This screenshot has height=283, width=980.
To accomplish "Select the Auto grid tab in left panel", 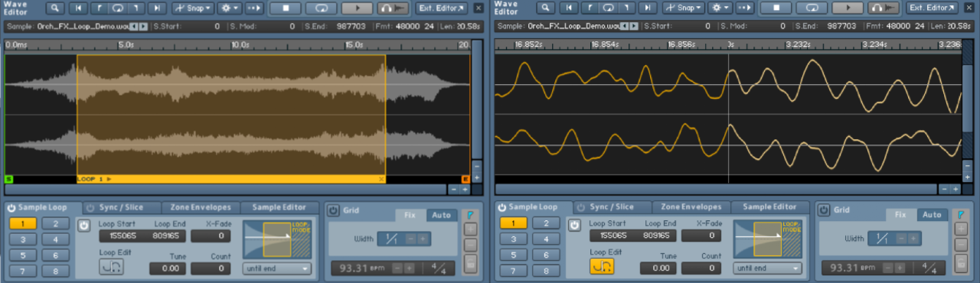I will [x=441, y=215].
